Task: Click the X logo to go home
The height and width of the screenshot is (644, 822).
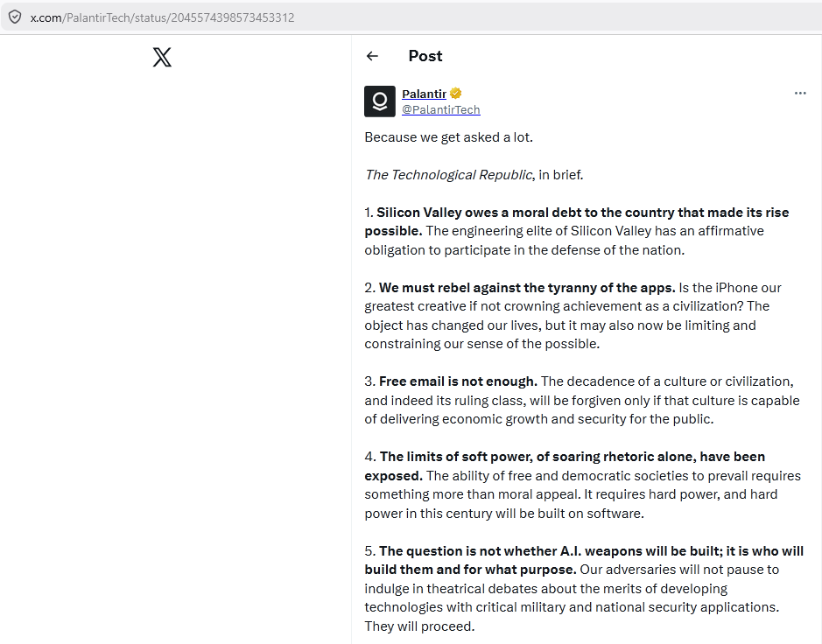Action: coord(162,57)
